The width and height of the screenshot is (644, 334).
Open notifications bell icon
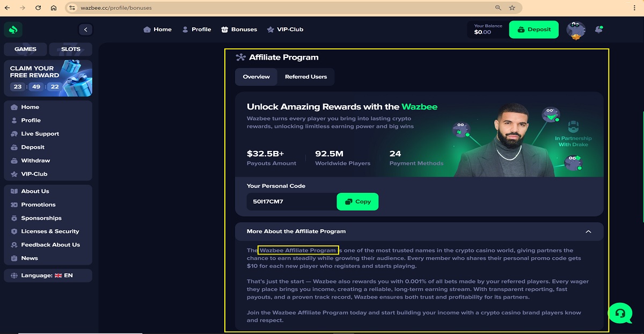598,30
